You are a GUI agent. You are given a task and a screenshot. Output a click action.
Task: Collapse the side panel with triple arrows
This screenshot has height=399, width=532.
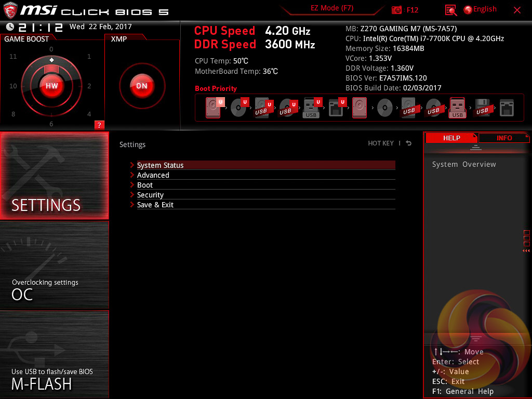pos(526,251)
